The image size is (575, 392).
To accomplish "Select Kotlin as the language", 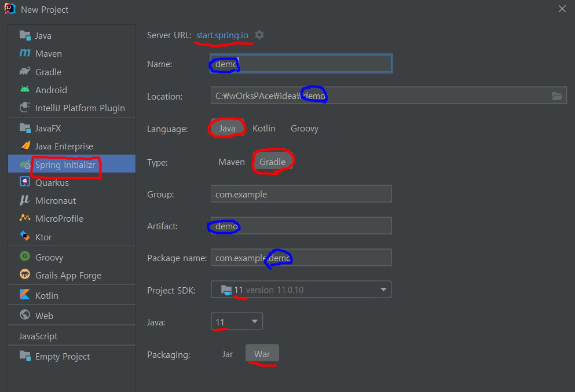I will tap(264, 129).
